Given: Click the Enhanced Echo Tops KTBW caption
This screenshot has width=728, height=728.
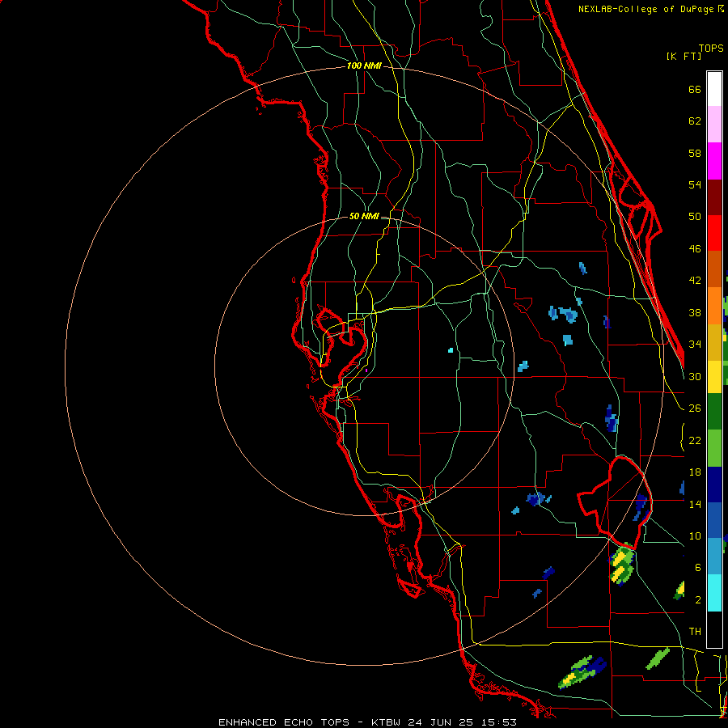Looking at the screenshot, I should [367, 722].
